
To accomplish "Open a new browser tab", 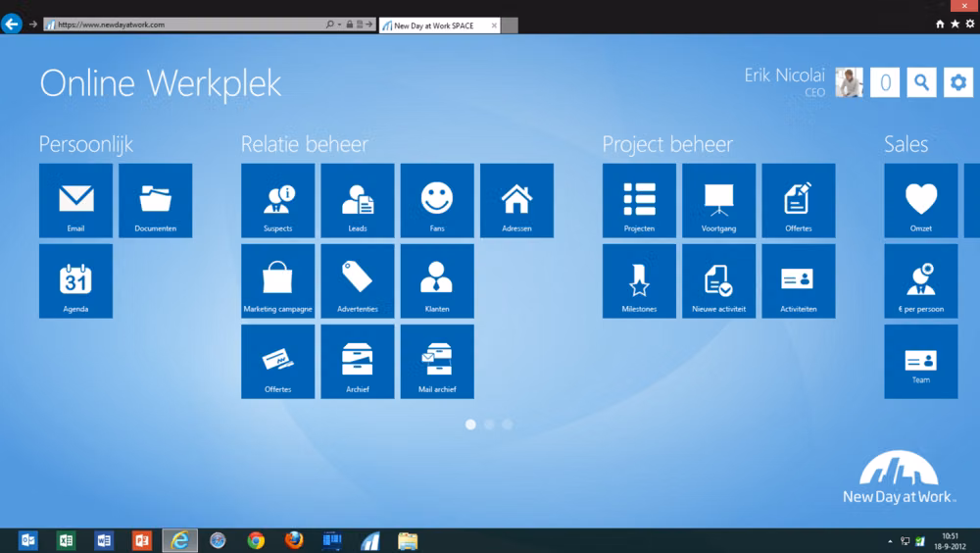I will (x=510, y=25).
